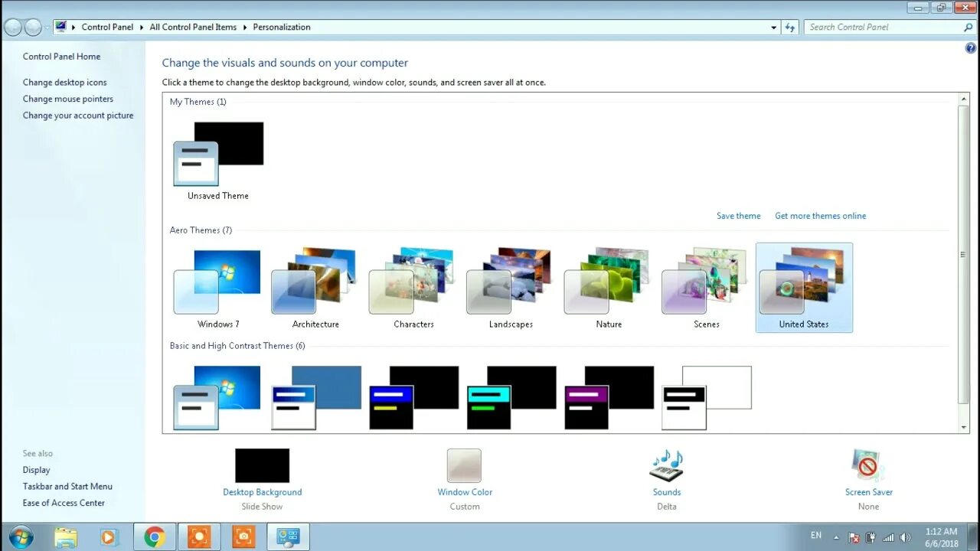The height and width of the screenshot is (551, 980).
Task: Open Desktop Background settings icon
Action: click(262, 465)
